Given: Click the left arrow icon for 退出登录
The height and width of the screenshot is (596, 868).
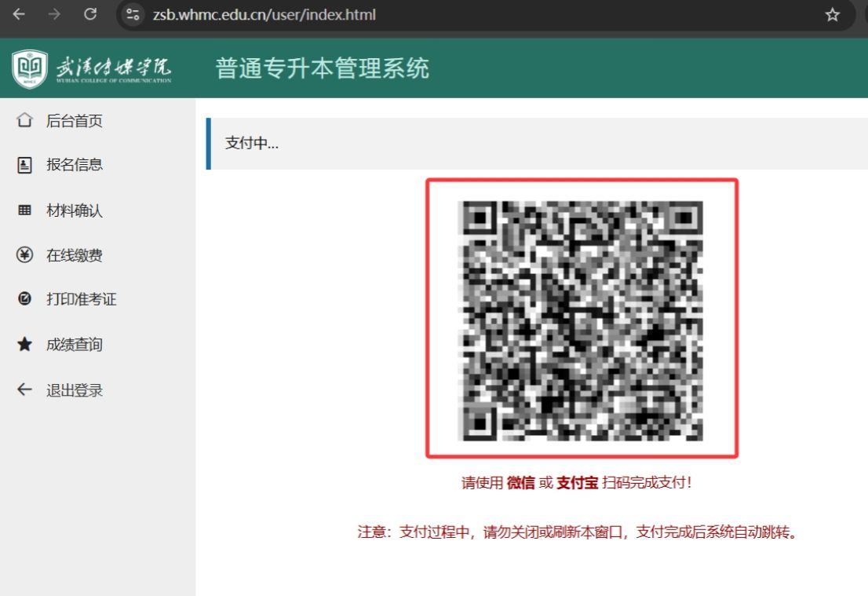Looking at the screenshot, I should point(25,390).
